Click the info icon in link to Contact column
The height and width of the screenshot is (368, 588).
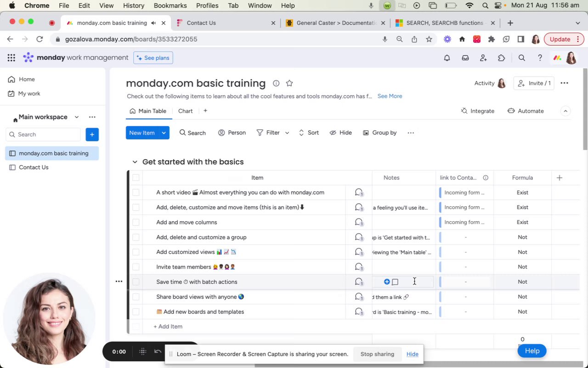click(486, 178)
